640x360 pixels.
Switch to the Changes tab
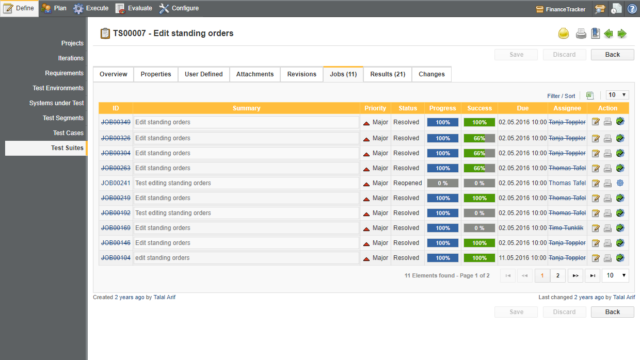pos(431,74)
